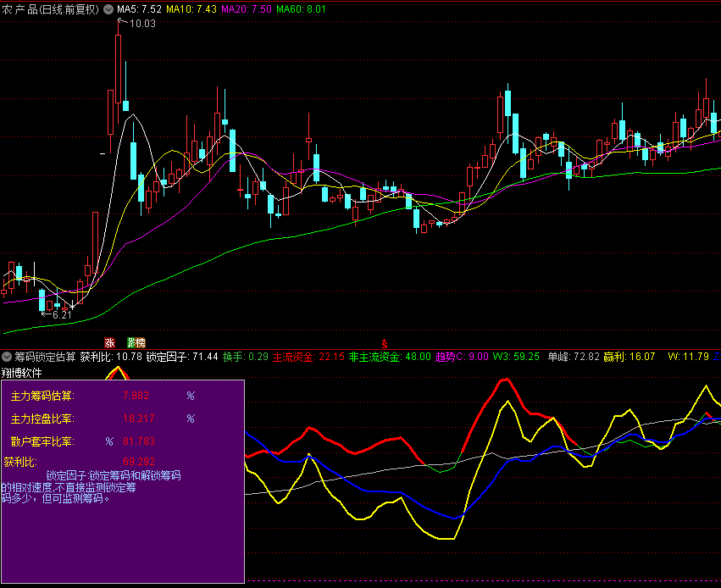This screenshot has height=588, width=721.
Task: Click the 散户套牢比率 label in the panel
Action: click(x=42, y=441)
